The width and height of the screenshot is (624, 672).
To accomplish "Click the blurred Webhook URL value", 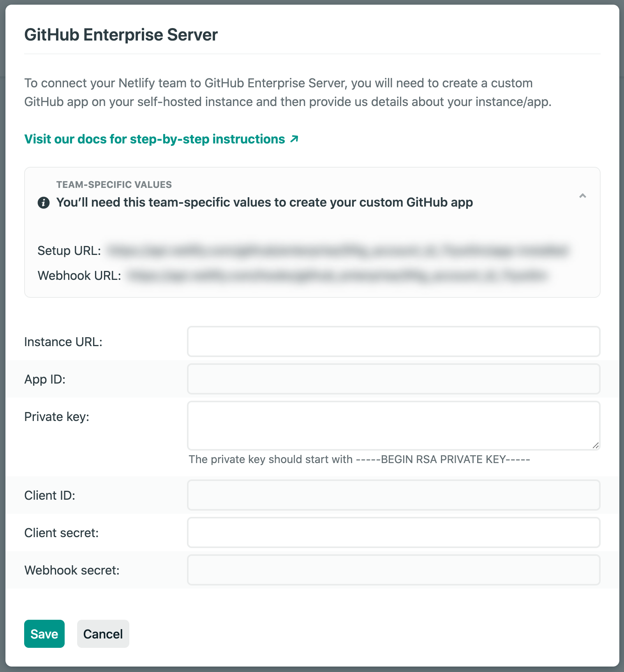I will coord(335,275).
